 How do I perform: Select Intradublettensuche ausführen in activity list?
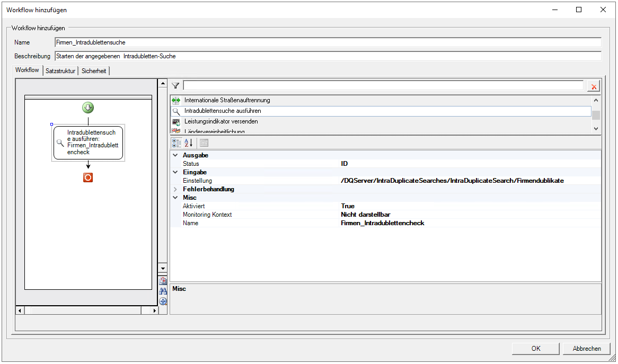381,111
